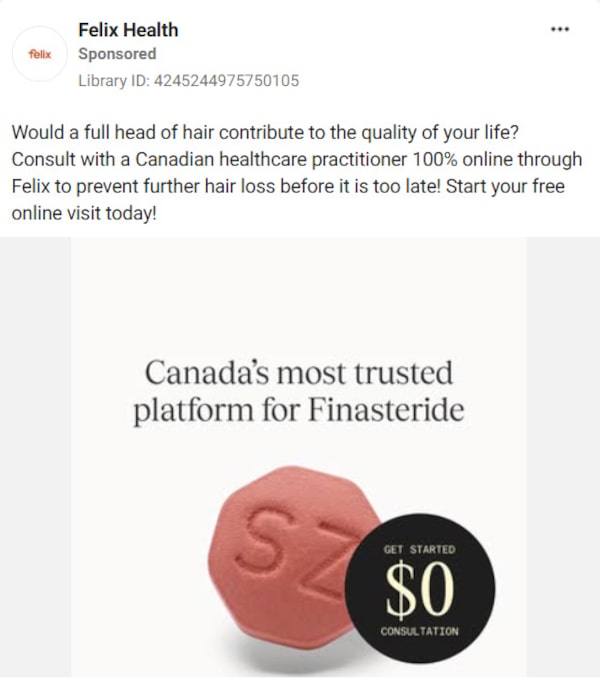The image size is (600, 687).
Task: Open the Felix Health page name link
Action: (x=128, y=31)
